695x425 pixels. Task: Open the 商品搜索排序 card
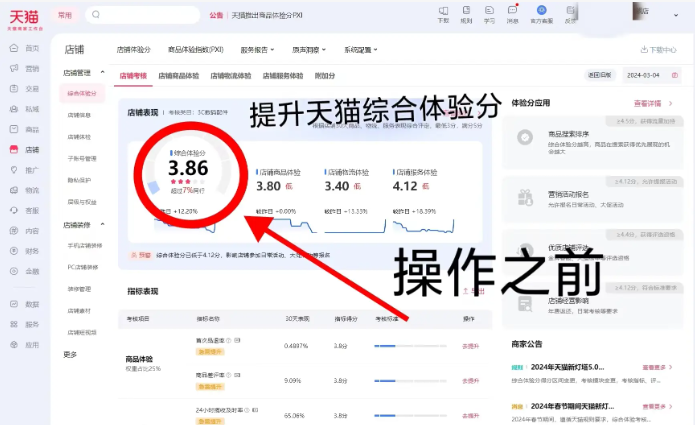point(593,142)
